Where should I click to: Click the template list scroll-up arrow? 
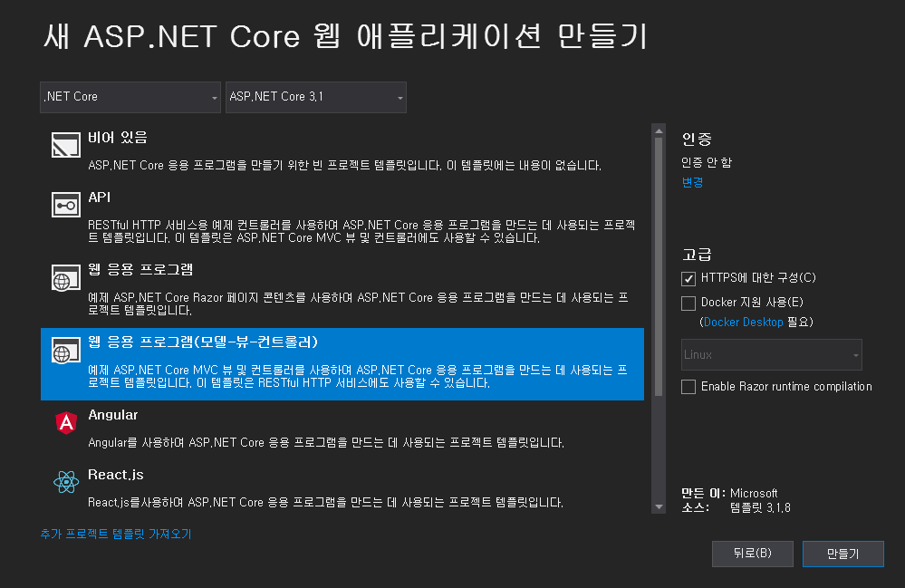(x=659, y=131)
